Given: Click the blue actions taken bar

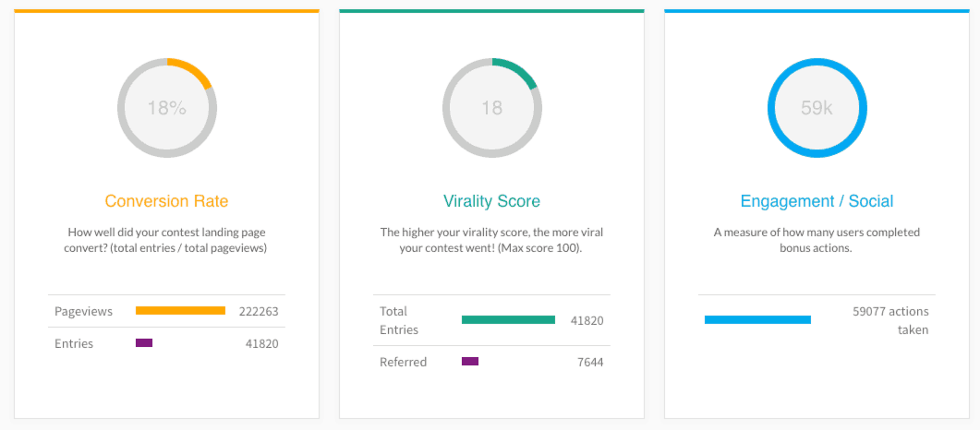Looking at the screenshot, I should [x=757, y=320].
